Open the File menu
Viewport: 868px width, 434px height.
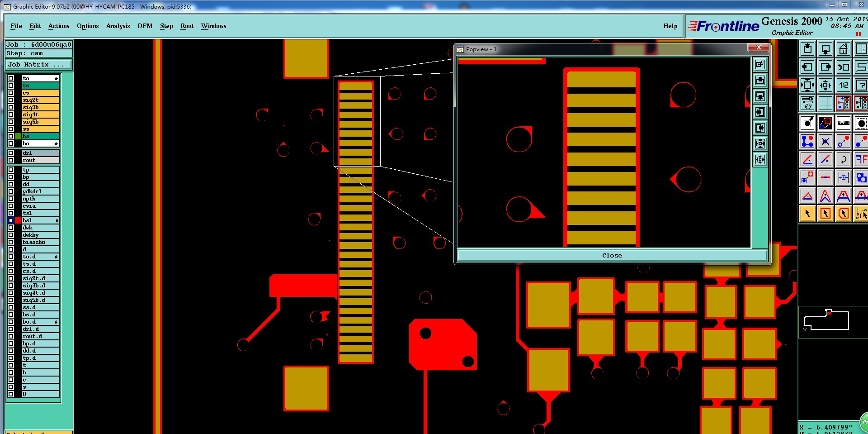tap(16, 26)
